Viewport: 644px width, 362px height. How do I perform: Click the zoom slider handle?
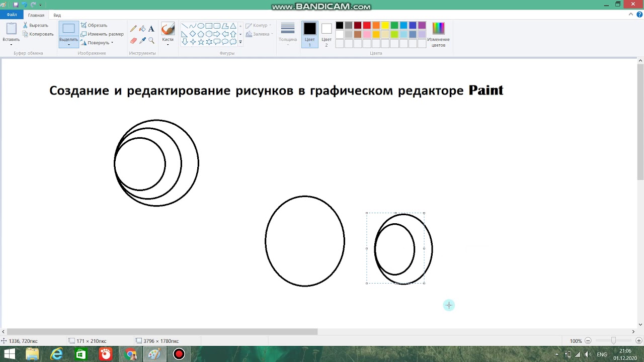[x=613, y=341]
